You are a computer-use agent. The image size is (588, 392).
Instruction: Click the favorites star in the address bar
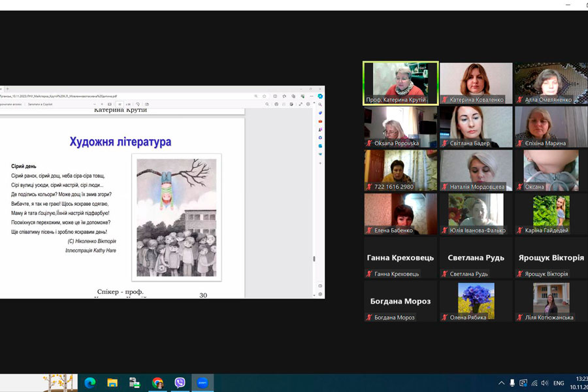click(265, 96)
